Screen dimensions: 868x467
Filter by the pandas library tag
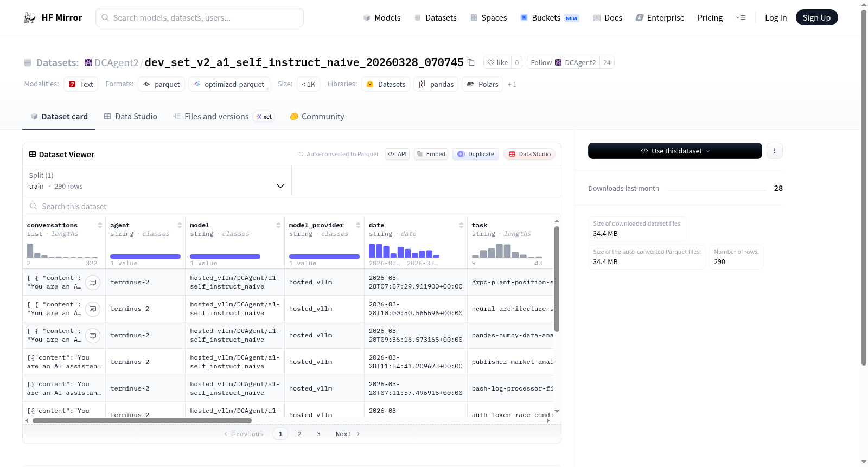436,85
